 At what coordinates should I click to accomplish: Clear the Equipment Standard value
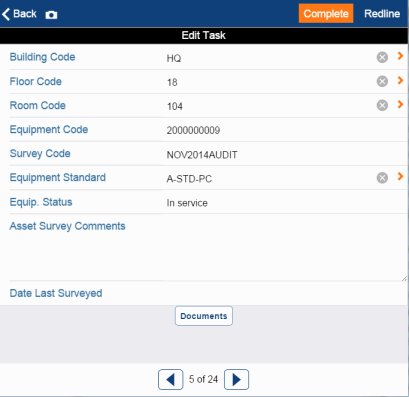382,178
